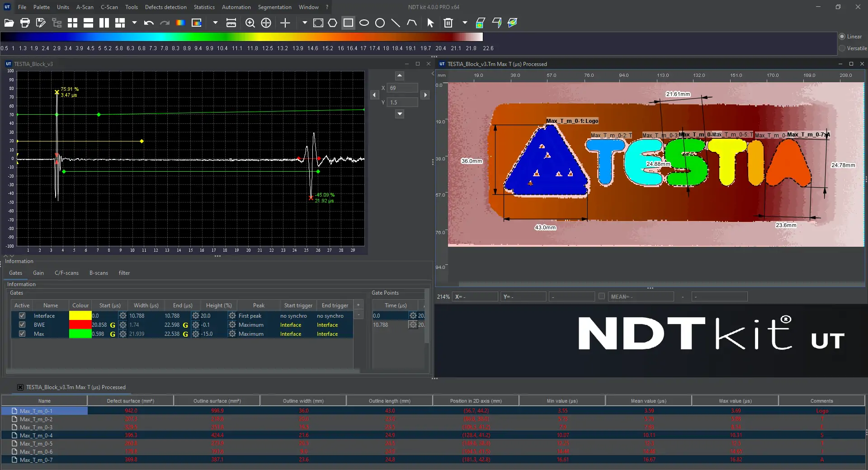Select the horizontal split layout icon
The width and height of the screenshot is (868, 470).
(89, 23)
